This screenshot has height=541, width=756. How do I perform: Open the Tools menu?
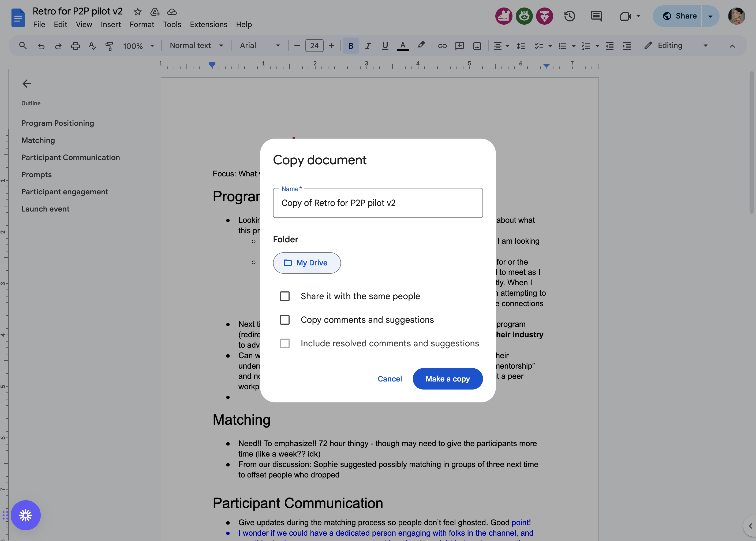coord(172,25)
